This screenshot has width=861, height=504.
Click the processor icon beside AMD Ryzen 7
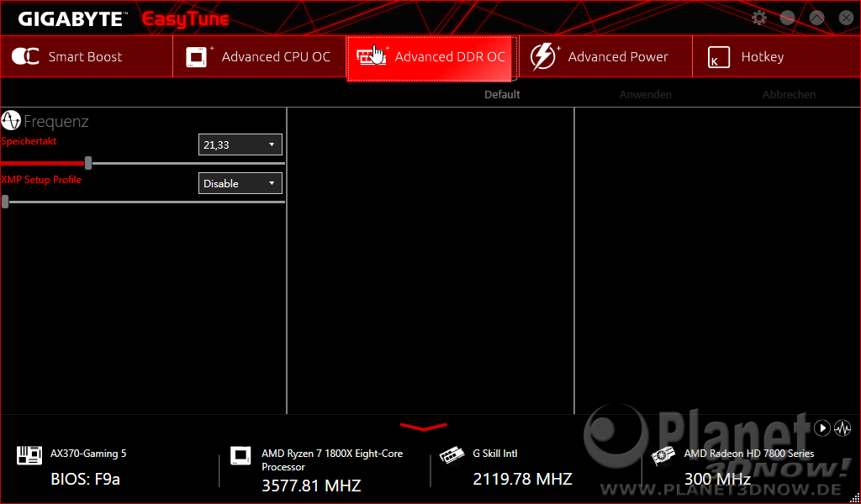coord(240,456)
